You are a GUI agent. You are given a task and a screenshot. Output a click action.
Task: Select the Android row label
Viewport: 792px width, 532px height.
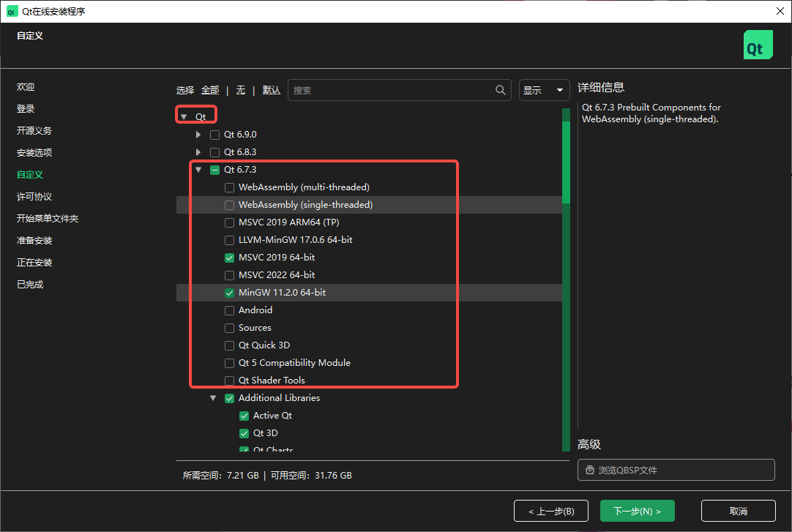[x=255, y=310]
